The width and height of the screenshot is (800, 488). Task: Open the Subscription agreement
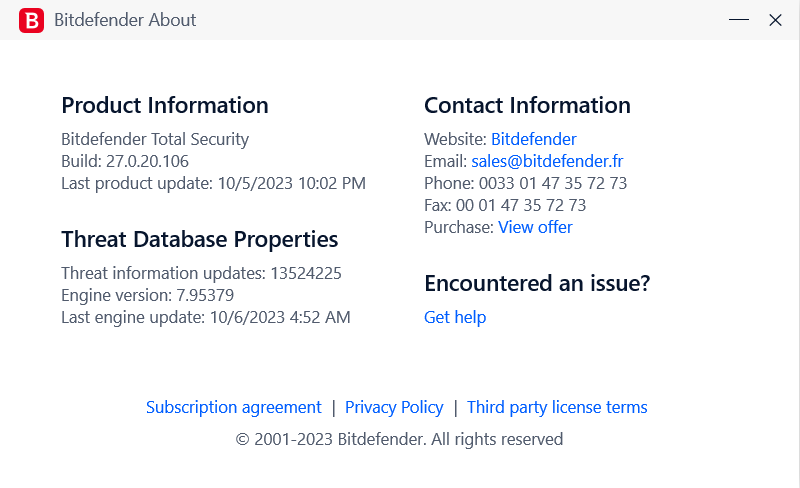click(x=234, y=407)
